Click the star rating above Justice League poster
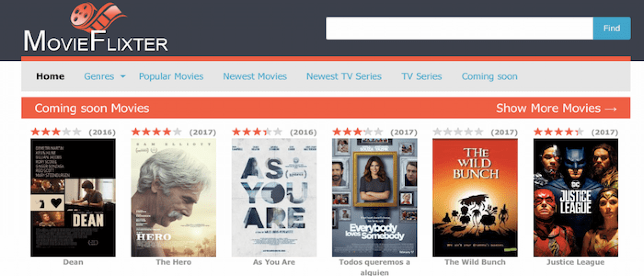This screenshot has width=644, height=276. (x=558, y=132)
